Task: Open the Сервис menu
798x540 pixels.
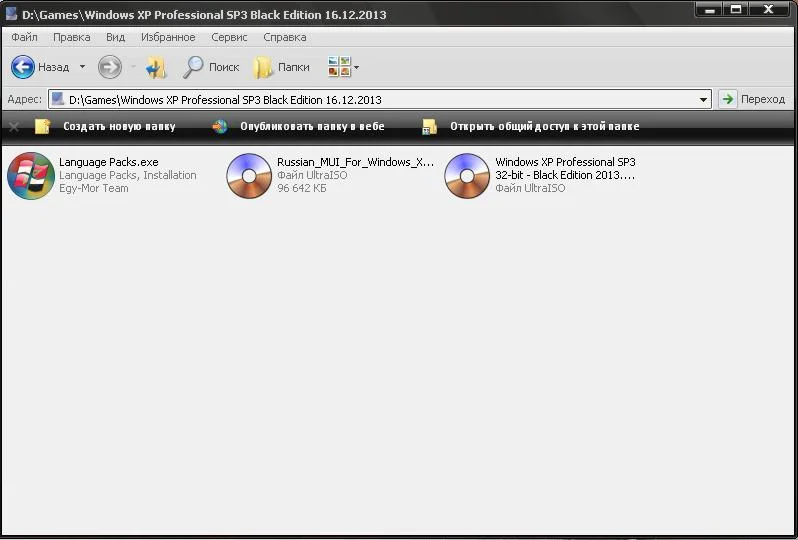Action: click(x=229, y=37)
